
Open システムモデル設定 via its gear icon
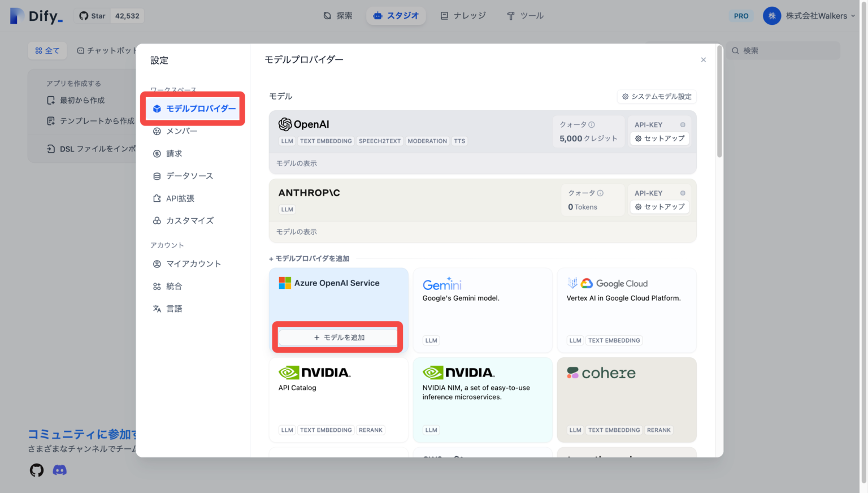(x=625, y=96)
